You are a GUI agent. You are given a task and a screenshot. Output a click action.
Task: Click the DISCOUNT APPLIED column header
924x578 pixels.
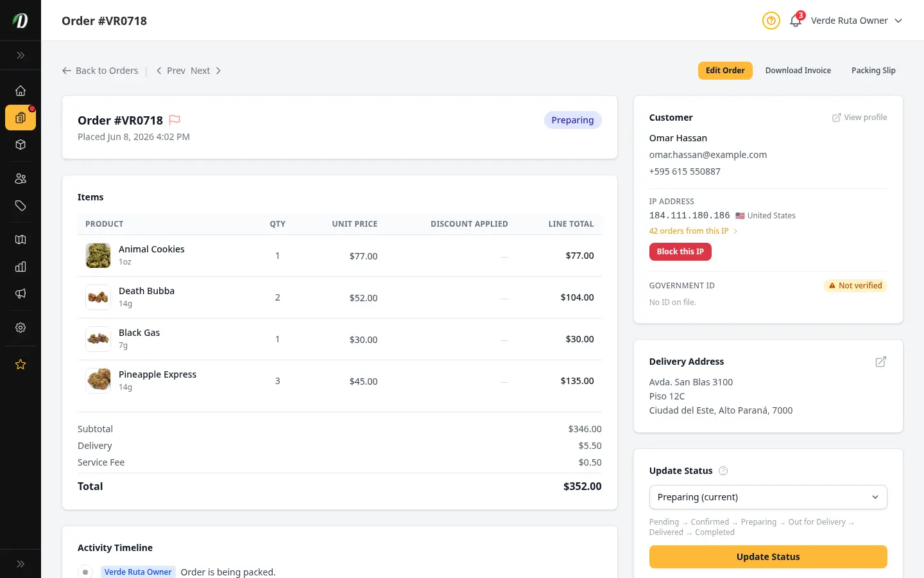coord(469,224)
